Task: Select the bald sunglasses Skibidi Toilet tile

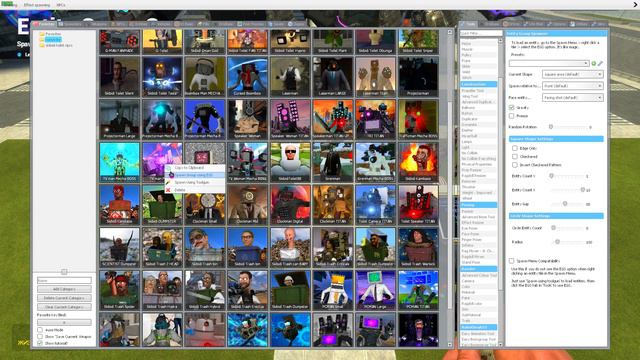Action: click(x=290, y=162)
